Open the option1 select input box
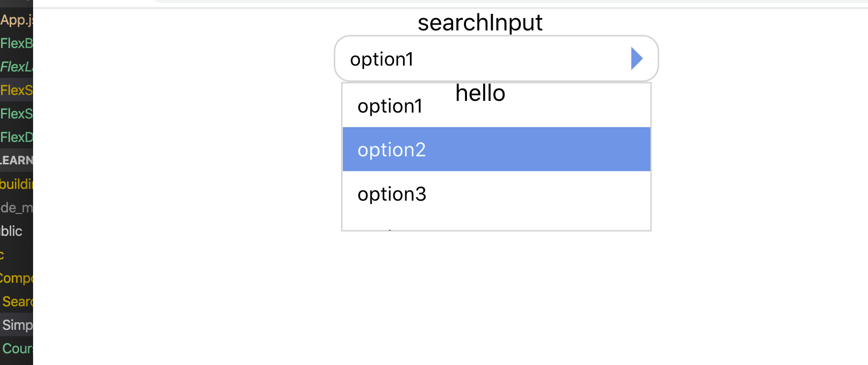This screenshot has height=365, width=868. tap(480, 59)
